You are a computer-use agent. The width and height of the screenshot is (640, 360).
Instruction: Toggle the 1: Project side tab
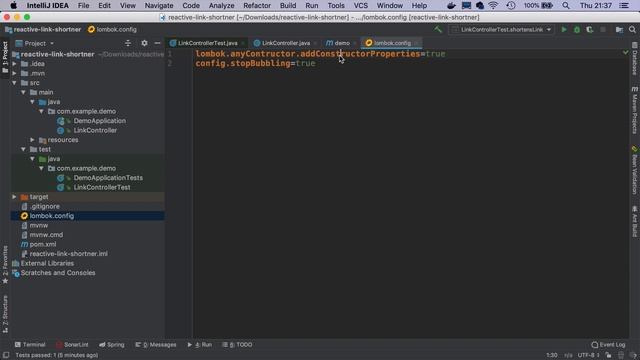5,57
